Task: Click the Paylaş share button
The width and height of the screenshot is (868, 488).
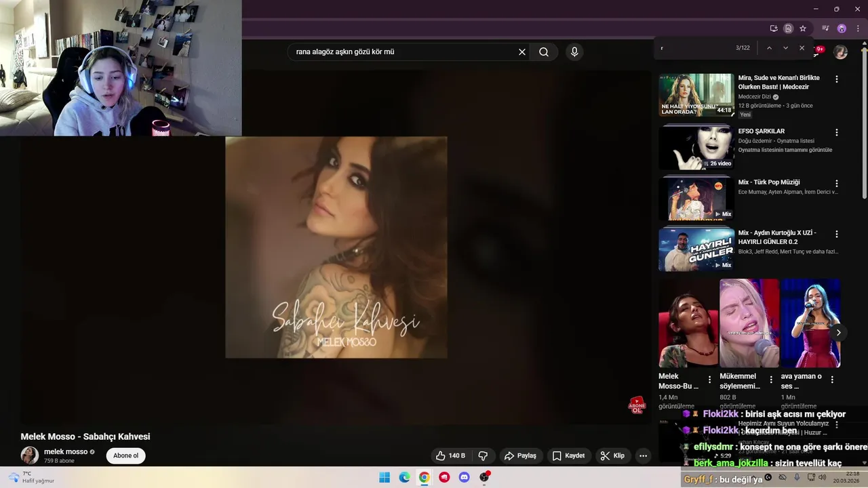Action: [x=521, y=456]
